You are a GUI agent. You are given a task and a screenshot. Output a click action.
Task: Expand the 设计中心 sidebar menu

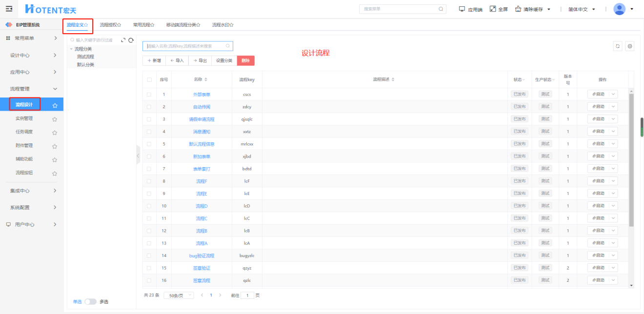(x=33, y=55)
